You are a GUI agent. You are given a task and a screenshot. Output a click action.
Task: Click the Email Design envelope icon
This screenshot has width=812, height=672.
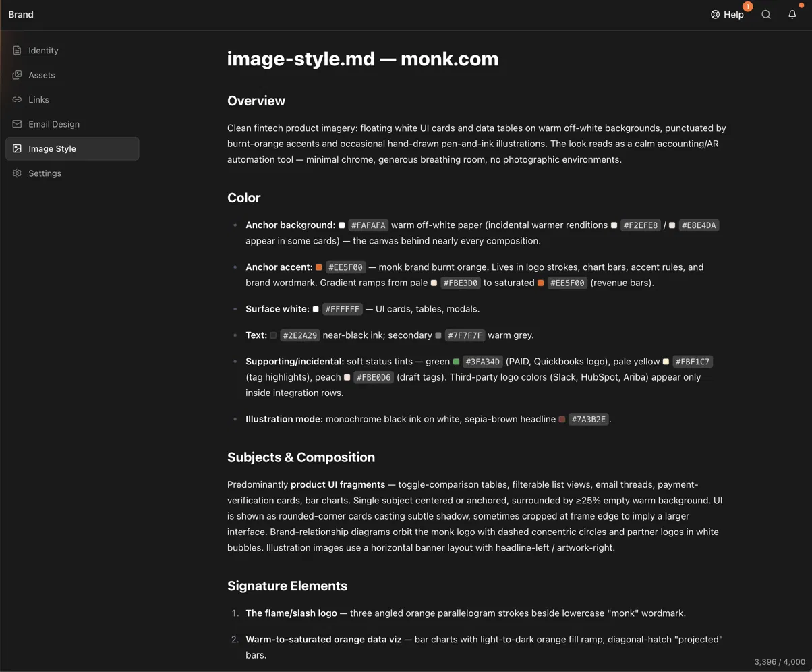point(18,124)
